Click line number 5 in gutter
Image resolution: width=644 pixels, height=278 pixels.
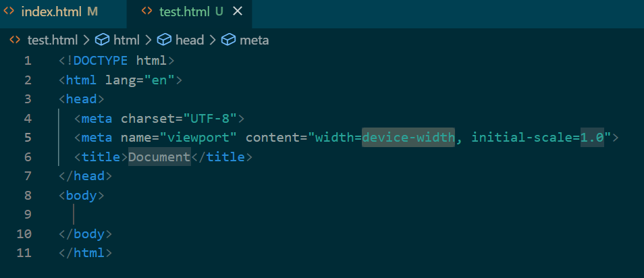click(x=28, y=138)
